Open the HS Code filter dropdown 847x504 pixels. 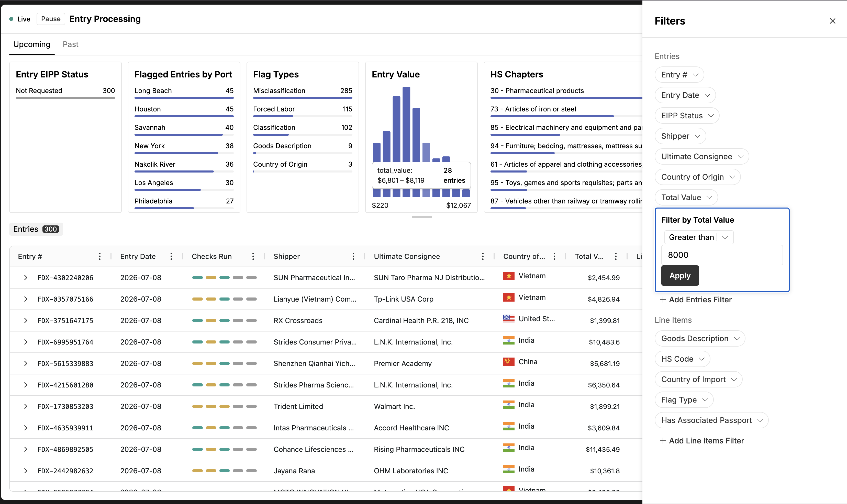coord(682,359)
